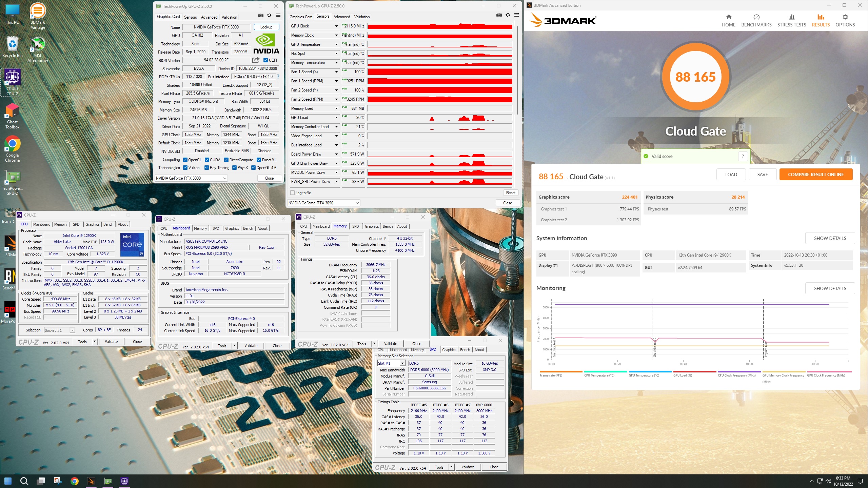Toggle OpenCL checkbox
868x488 pixels.
coord(185,160)
